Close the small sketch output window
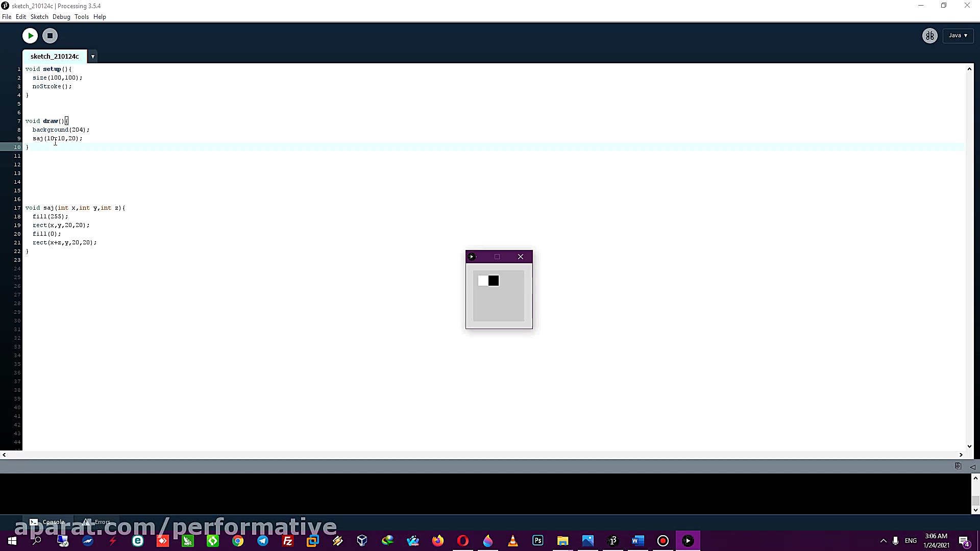 521,257
